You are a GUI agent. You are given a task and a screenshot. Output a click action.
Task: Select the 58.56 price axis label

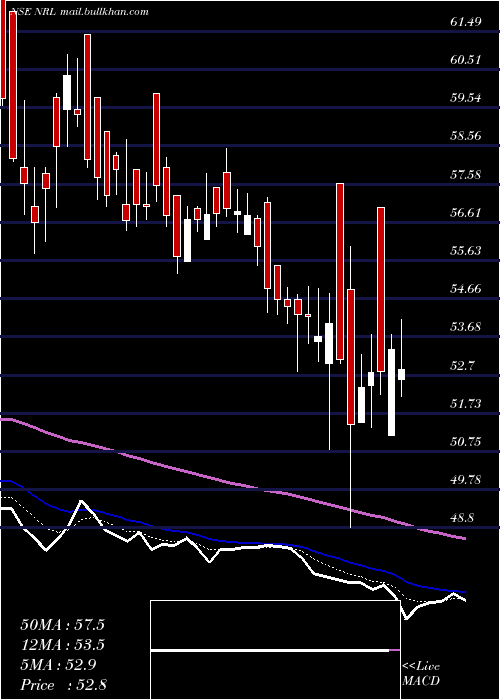coord(466,136)
